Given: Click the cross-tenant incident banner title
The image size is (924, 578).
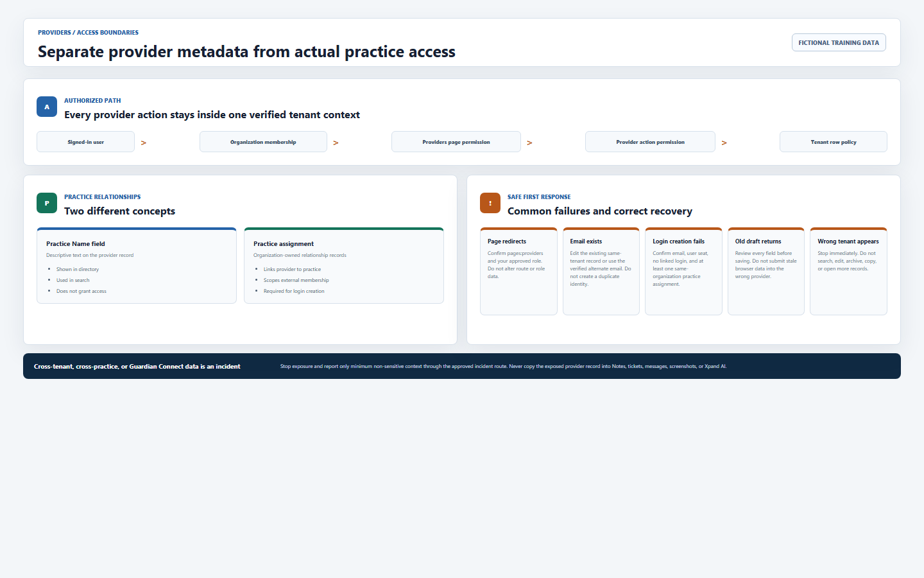Looking at the screenshot, I should point(137,366).
